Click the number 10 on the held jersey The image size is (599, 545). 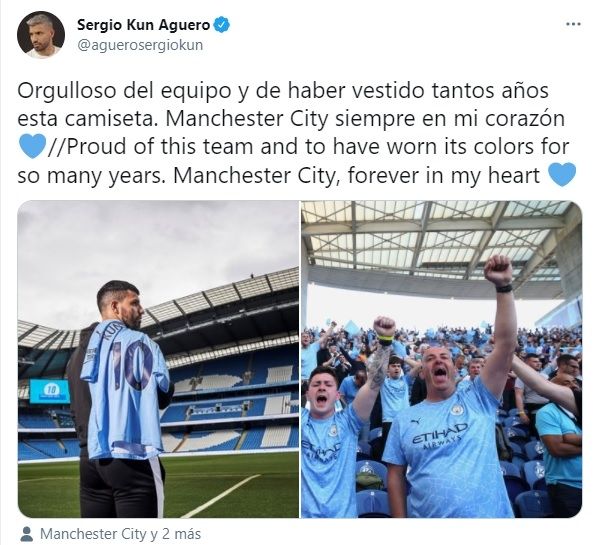[132, 365]
